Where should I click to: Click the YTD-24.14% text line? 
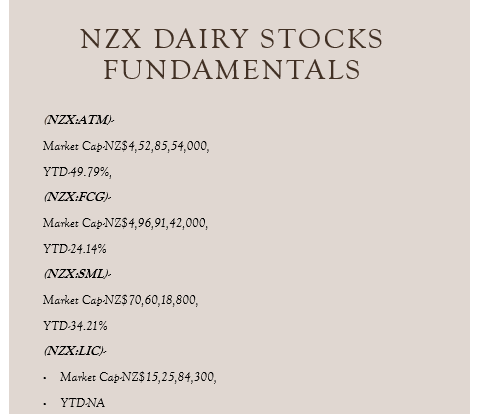pos(75,249)
